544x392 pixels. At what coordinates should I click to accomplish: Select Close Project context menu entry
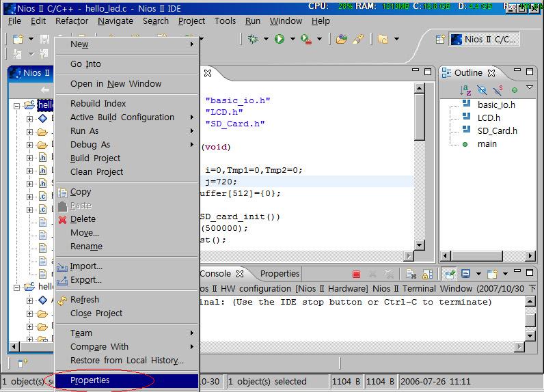pos(126,313)
